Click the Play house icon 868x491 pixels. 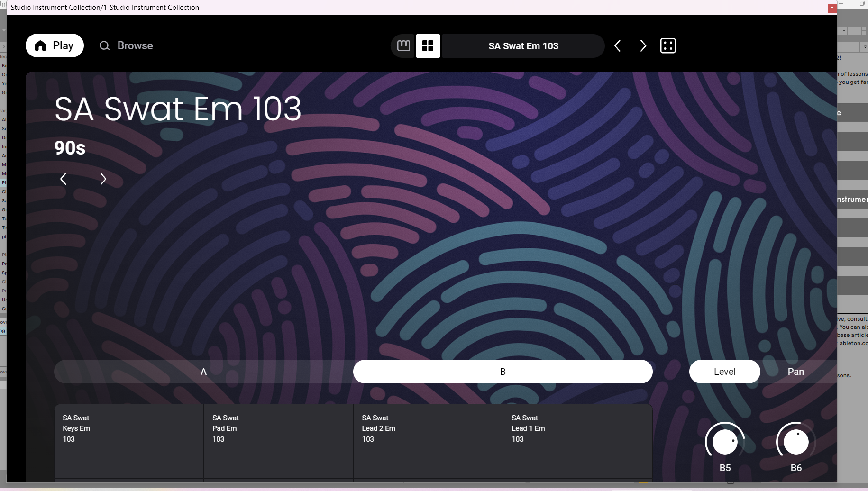pos(41,45)
